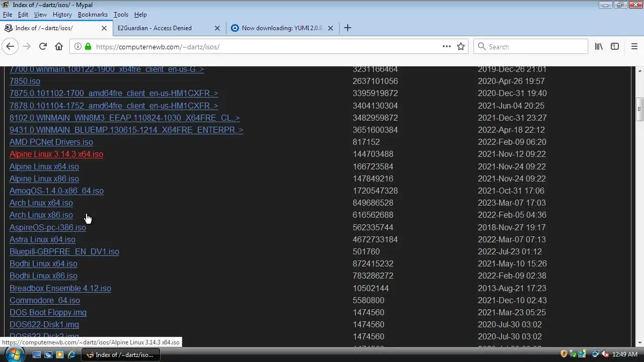Download Arch Linux x64.iso
Screen dimensions: 644x362
(41, 203)
